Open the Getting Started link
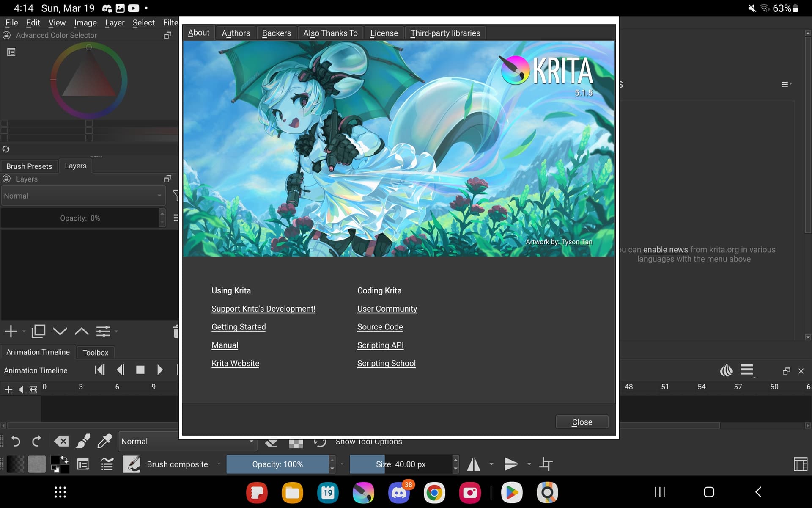 click(239, 327)
